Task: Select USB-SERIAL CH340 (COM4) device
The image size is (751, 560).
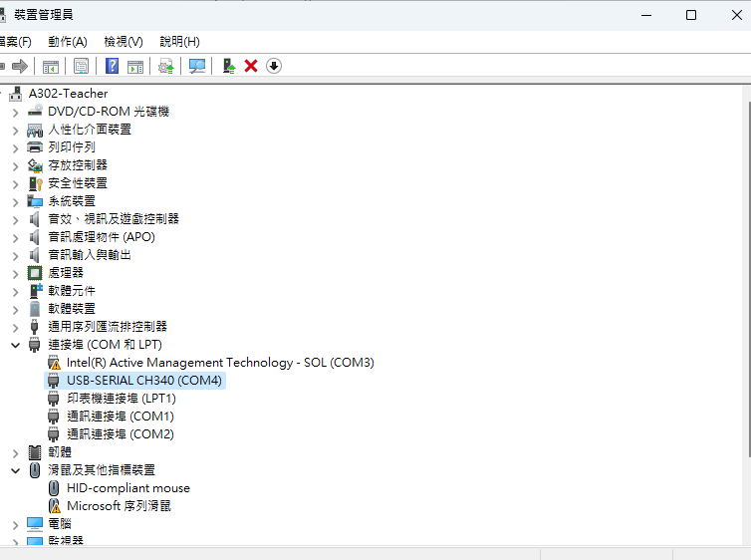Action: [x=144, y=381]
